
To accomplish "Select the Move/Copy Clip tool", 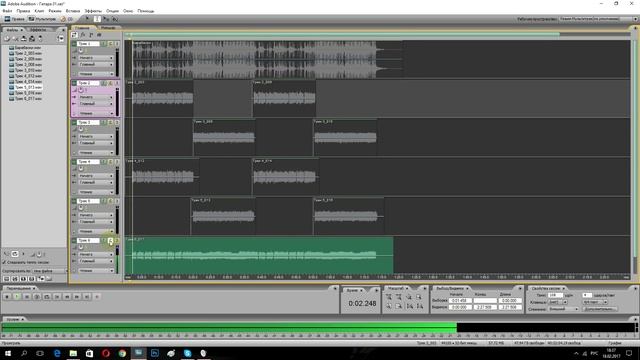I will 106,19.
